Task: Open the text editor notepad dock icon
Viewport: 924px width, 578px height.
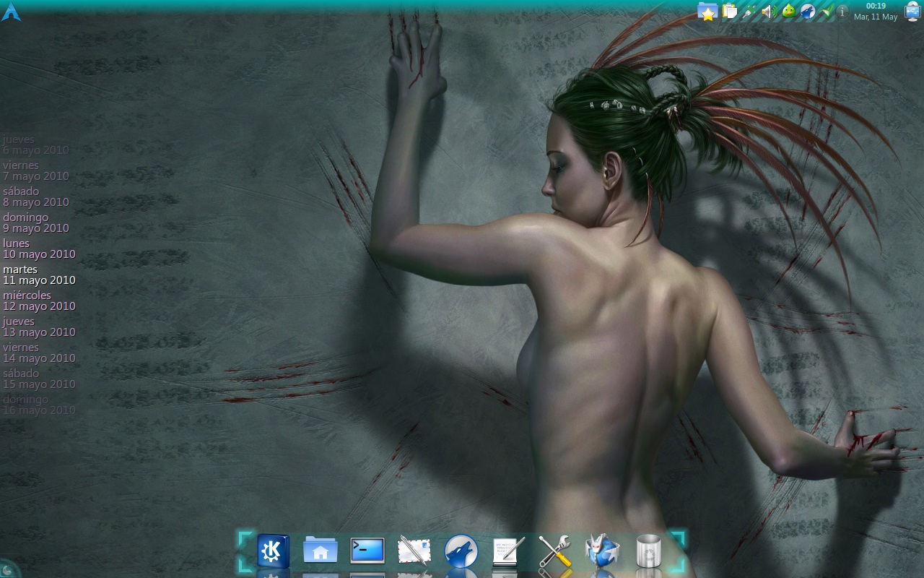Action: (508, 551)
